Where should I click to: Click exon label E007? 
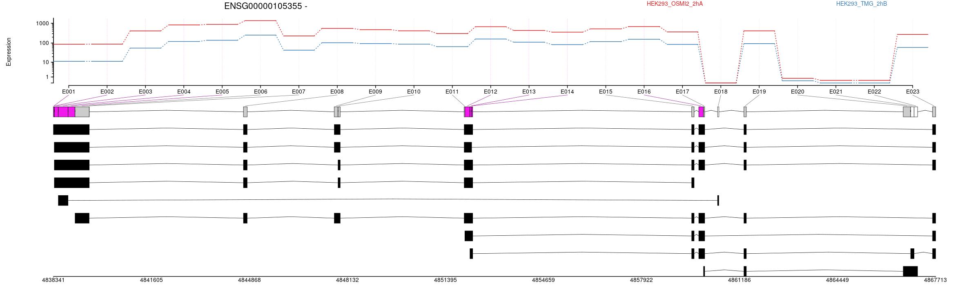[x=298, y=92]
